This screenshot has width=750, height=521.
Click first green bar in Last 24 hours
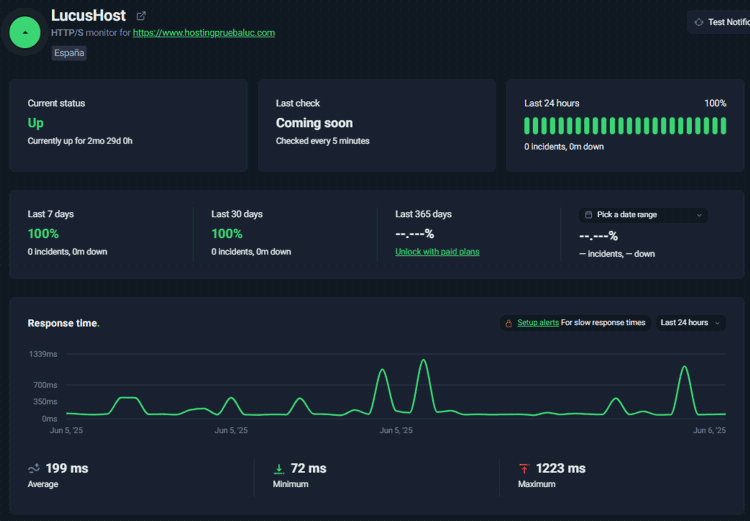tap(527, 126)
